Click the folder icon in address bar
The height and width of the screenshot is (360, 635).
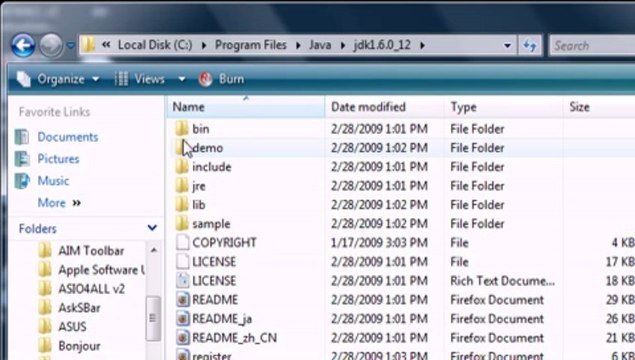(88, 45)
